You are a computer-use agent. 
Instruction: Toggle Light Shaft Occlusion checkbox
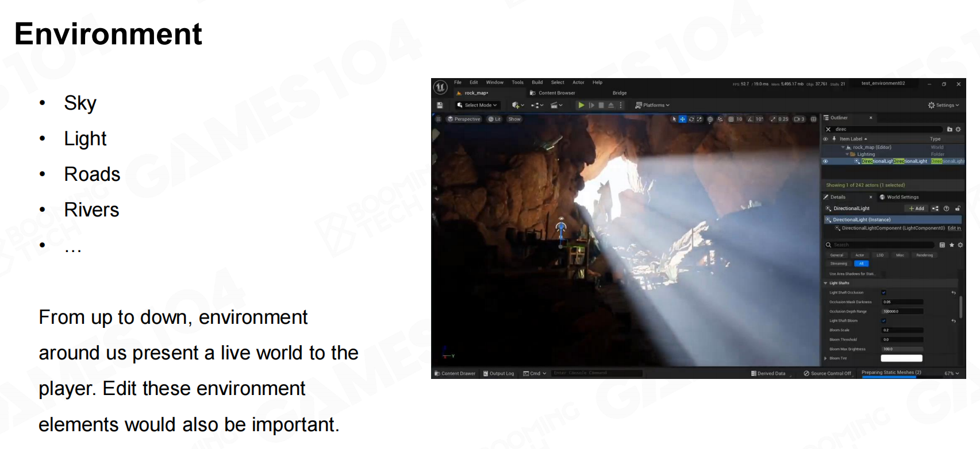click(883, 293)
